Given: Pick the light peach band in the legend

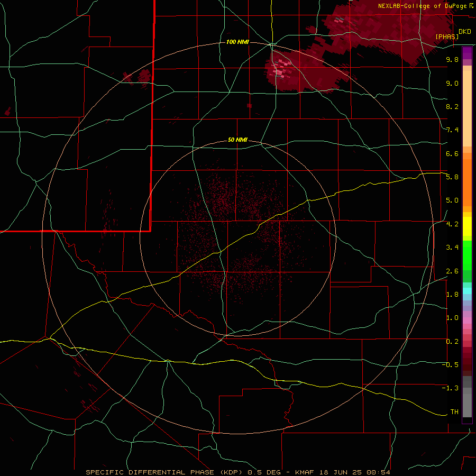Looking at the screenshot, I should [x=467, y=109].
